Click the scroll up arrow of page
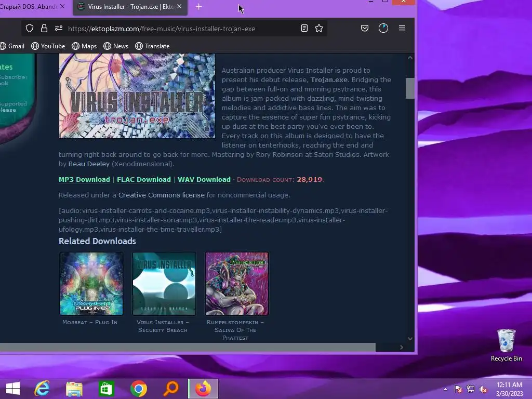532x399 pixels. (410, 58)
